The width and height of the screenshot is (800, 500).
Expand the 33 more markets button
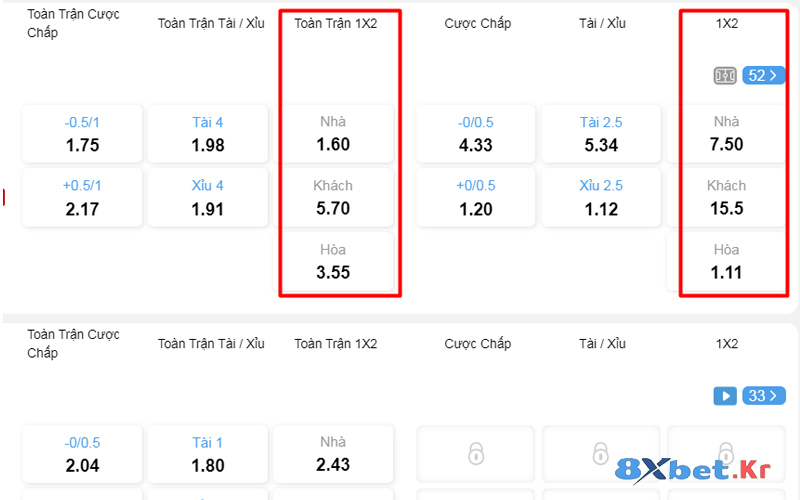tap(764, 396)
